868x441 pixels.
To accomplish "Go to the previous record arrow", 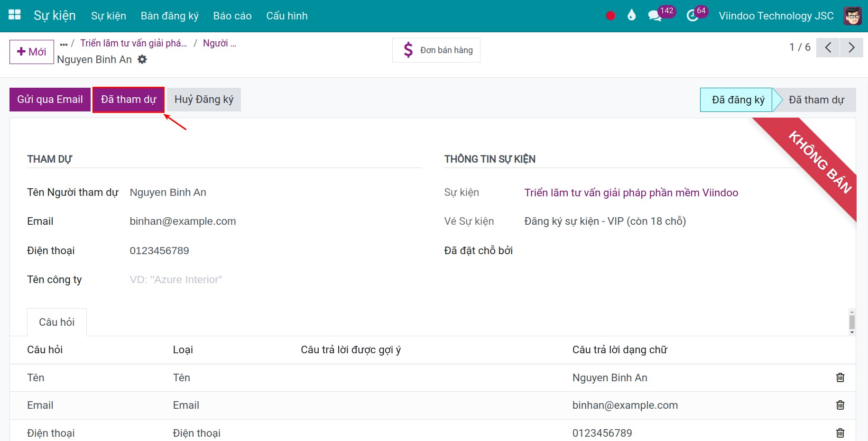I will 828,47.
